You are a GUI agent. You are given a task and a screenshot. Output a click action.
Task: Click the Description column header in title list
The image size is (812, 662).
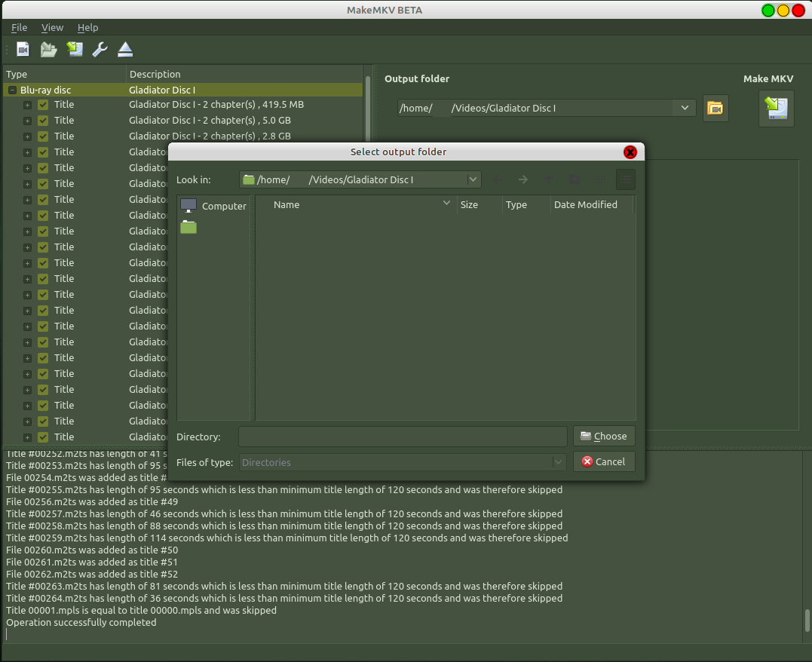click(x=244, y=74)
